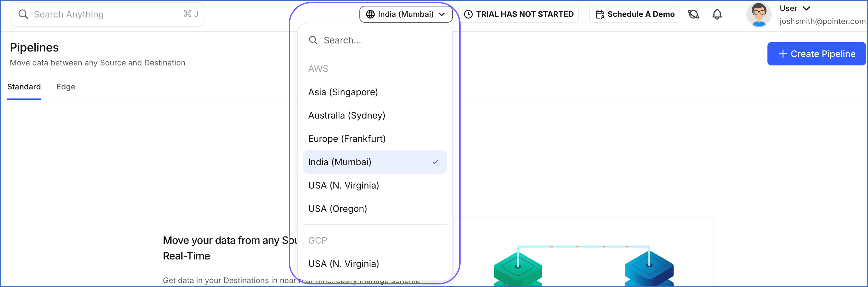The image size is (868, 287).
Task: Click the planet icon in the header
Action: pos(693,14)
